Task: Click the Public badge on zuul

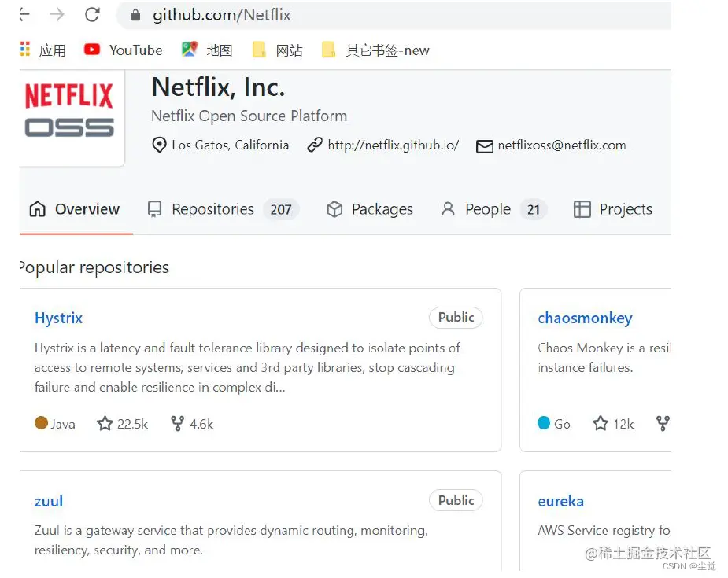Action: 456,500
